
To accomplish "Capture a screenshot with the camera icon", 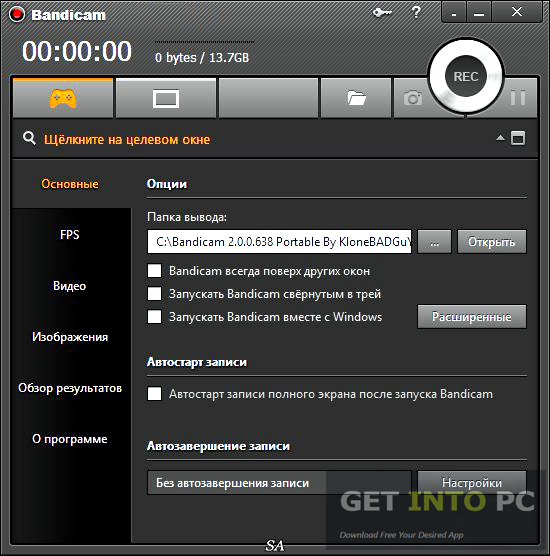I will pos(413,98).
